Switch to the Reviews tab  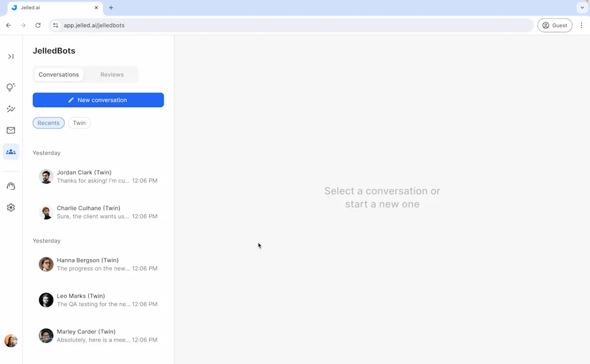[x=112, y=74]
